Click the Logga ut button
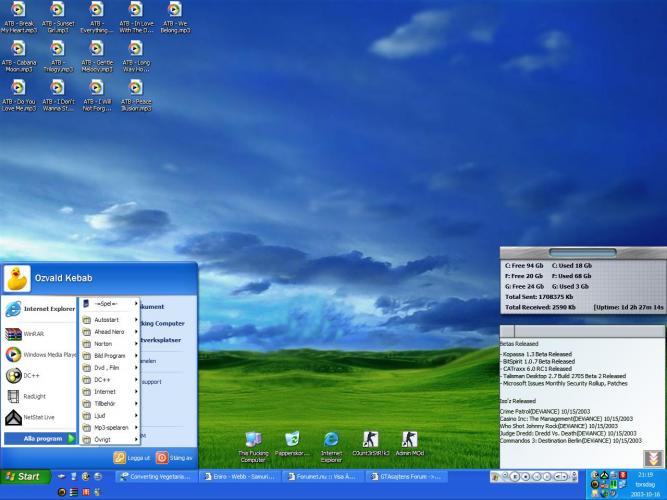This screenshot has height=500, width=667. coord(133,457)
